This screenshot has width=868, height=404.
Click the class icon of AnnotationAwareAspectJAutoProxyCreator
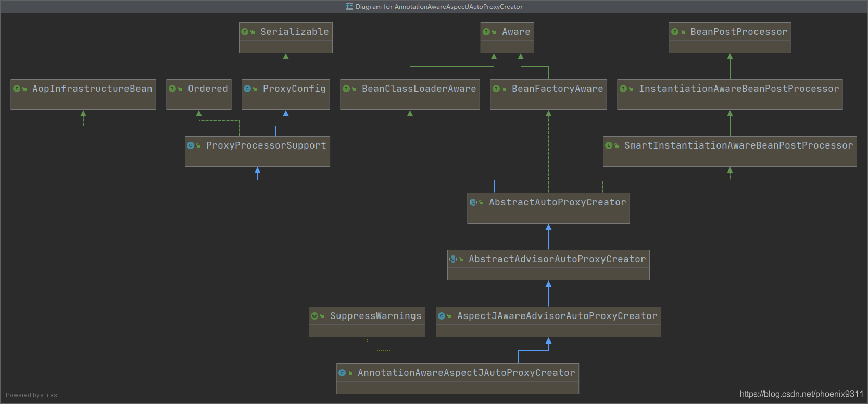coord(342,373)
